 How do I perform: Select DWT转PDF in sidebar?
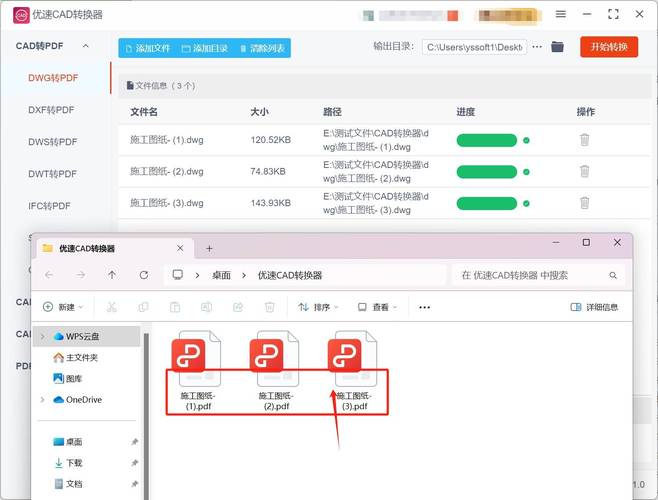point(52,174)
